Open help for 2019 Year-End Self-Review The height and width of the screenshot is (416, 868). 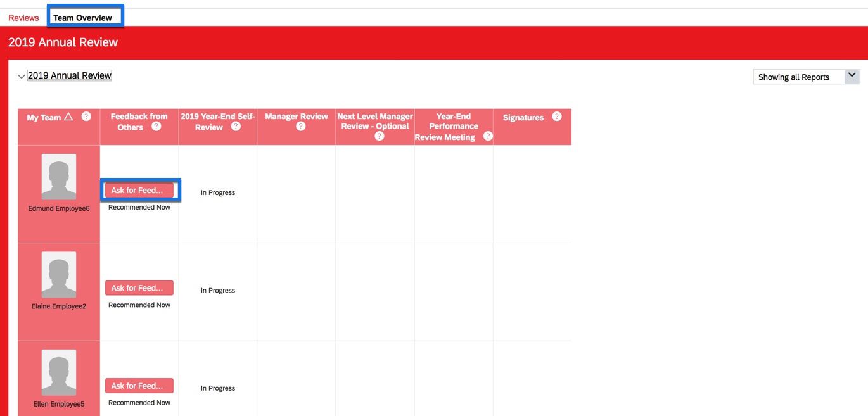tap(236, 127)
